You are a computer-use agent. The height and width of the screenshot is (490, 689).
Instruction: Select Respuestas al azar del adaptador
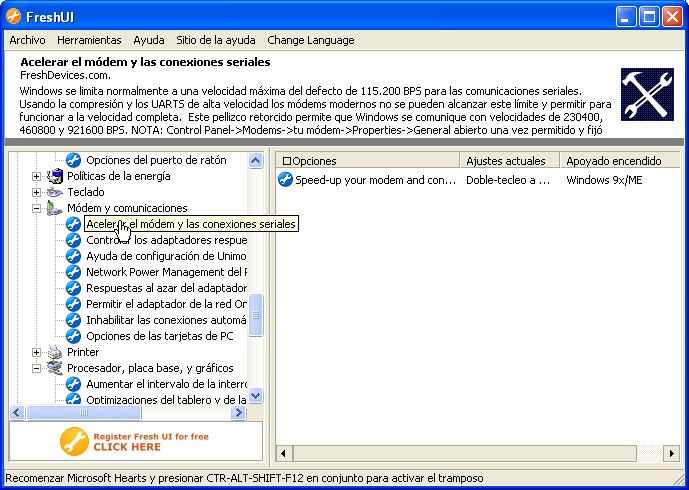click(166, 288)
